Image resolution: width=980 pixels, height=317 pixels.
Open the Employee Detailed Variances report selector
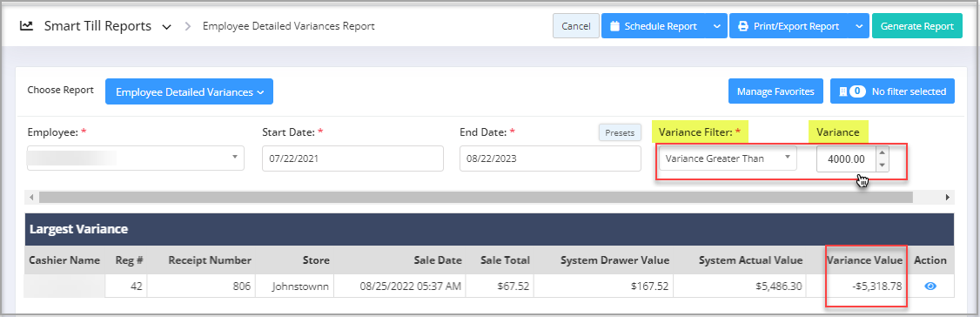[190, 92]
